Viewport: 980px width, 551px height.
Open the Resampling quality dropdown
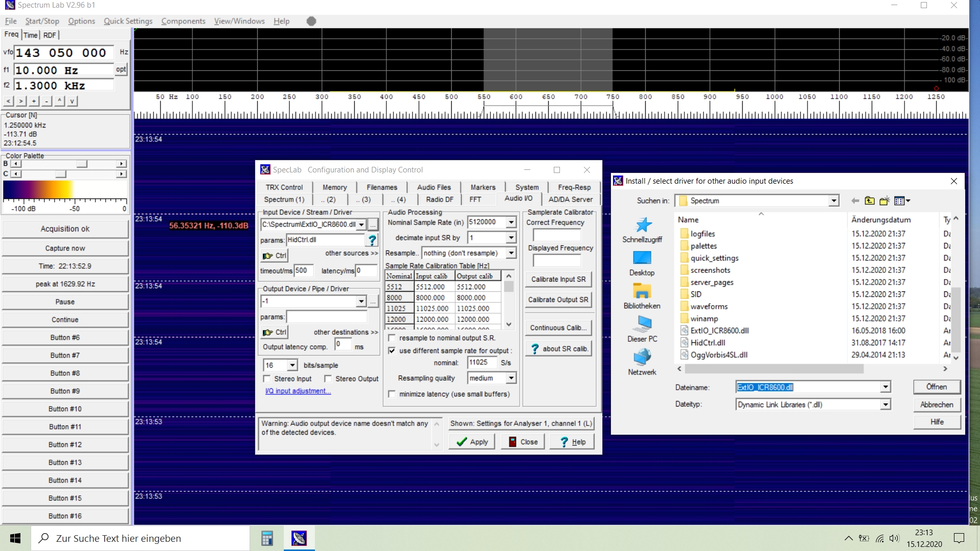511,378
